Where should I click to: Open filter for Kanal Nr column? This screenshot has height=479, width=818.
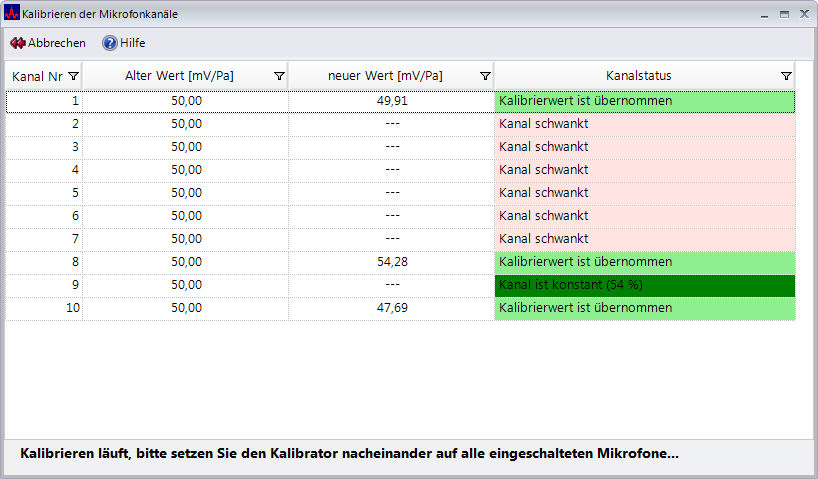72,76
